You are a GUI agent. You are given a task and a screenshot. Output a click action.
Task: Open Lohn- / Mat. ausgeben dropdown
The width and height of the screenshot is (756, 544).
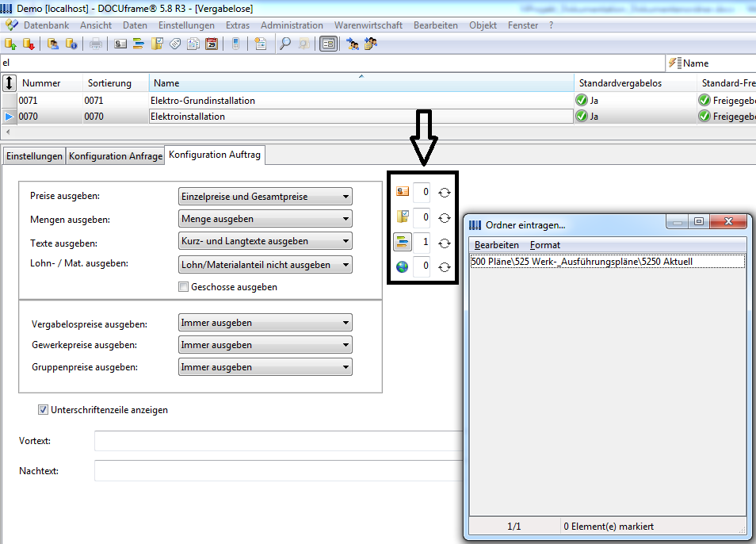[265, 264]
